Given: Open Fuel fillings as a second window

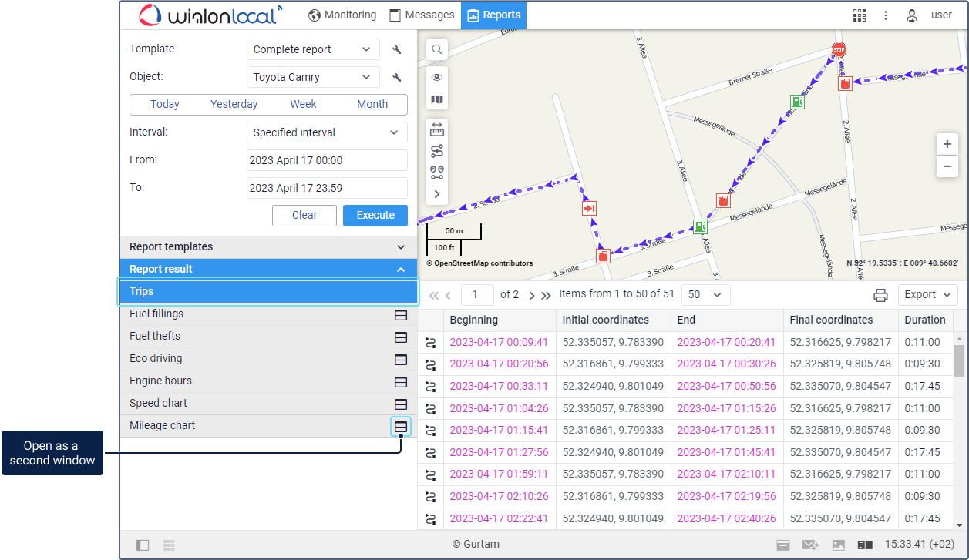Looking at the screenshot, I should click(401, 314).
